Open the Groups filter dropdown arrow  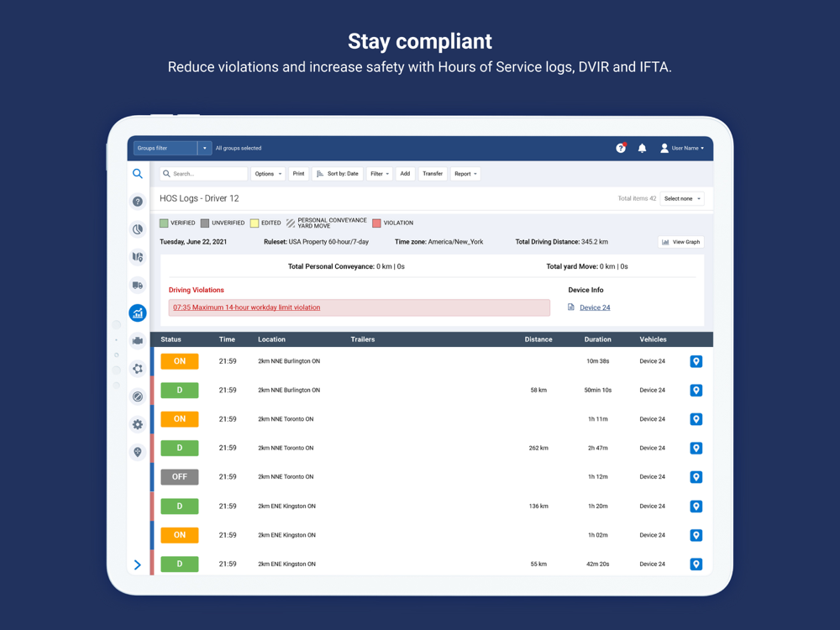coord(205,149)
